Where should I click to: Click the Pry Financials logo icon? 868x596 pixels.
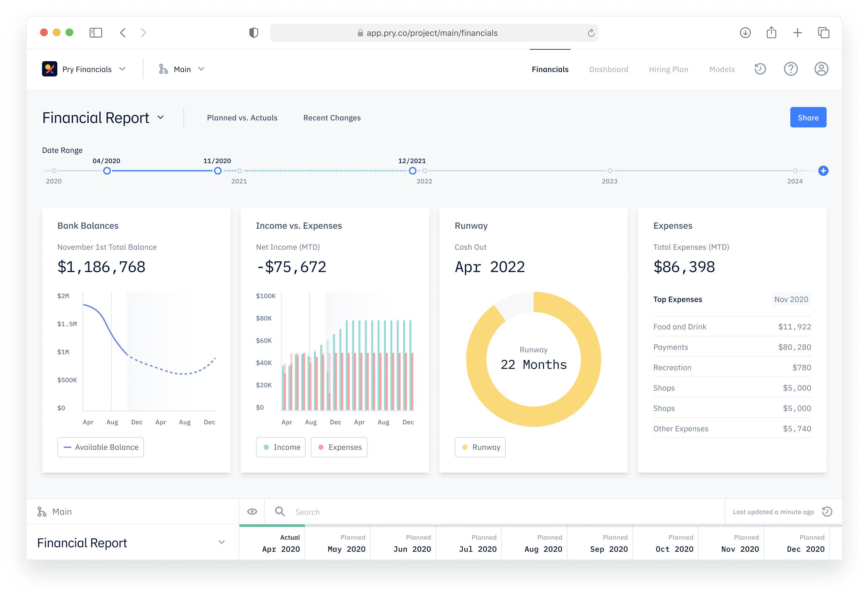pos(50,69)
